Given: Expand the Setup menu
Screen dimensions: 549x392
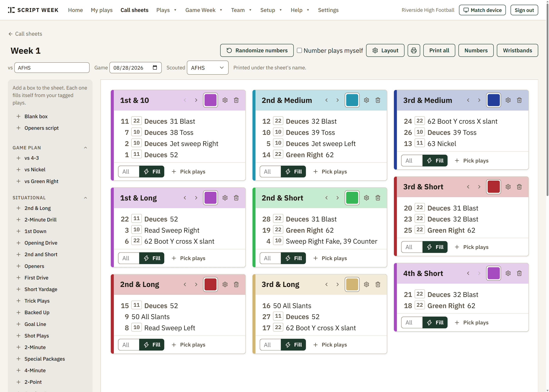Looking at the screenshot, I should click(x=271, y=10).
